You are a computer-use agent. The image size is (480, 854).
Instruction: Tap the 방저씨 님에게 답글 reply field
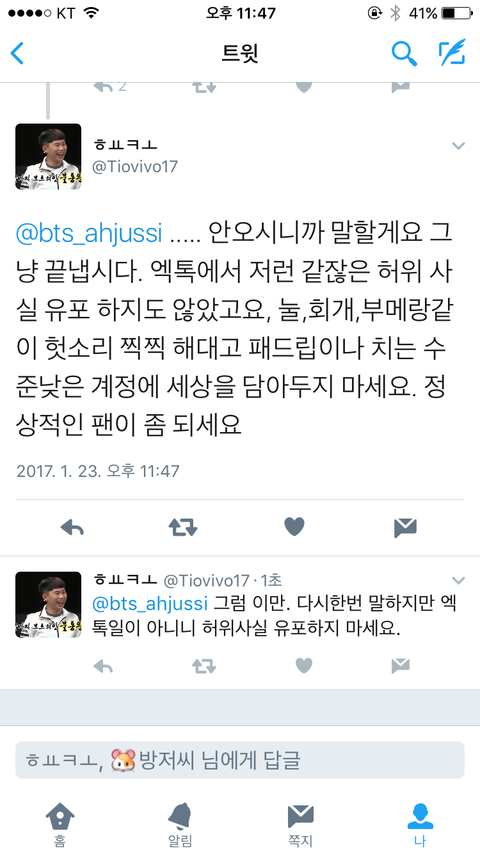pyautogui.click(x=240, y=760)
